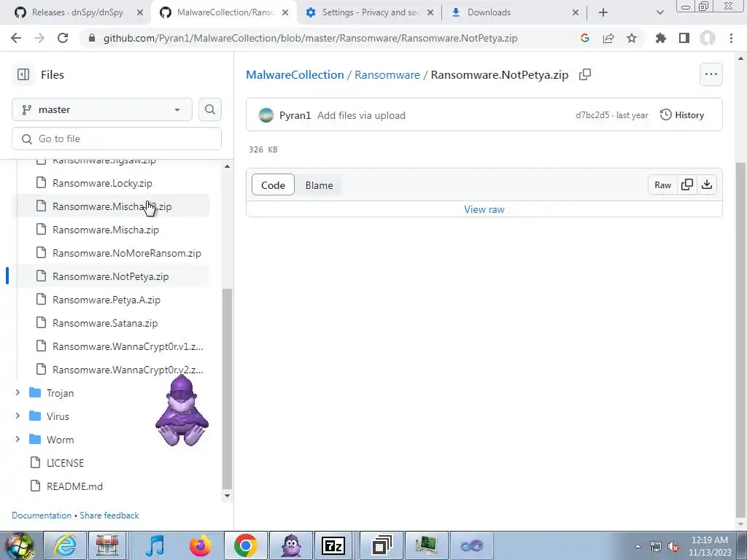Click file tree scrollbar thumb
The width and height of the screenshot is (747, 560).
(228, 389)
